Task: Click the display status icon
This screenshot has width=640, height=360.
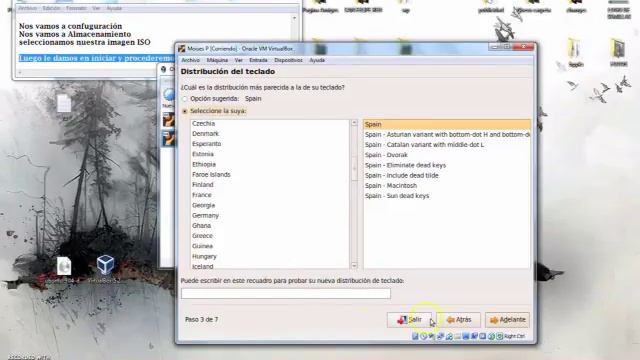Action: pos(466,336)
